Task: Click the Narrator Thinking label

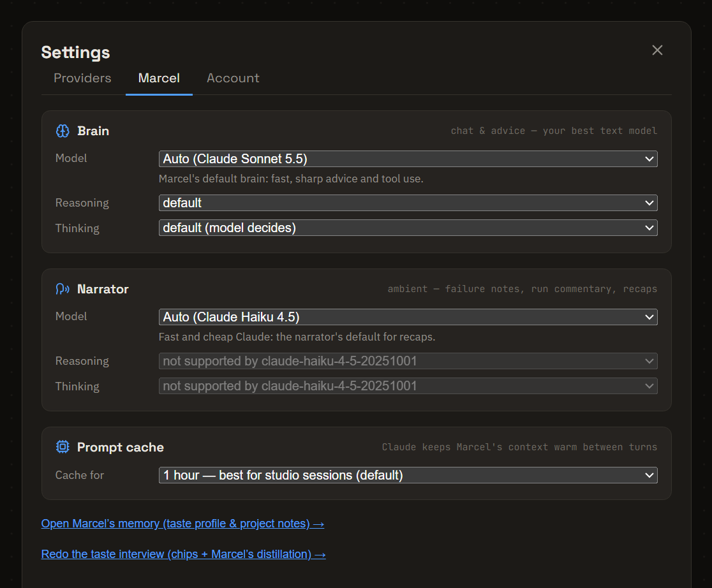Action: point(77,386)
